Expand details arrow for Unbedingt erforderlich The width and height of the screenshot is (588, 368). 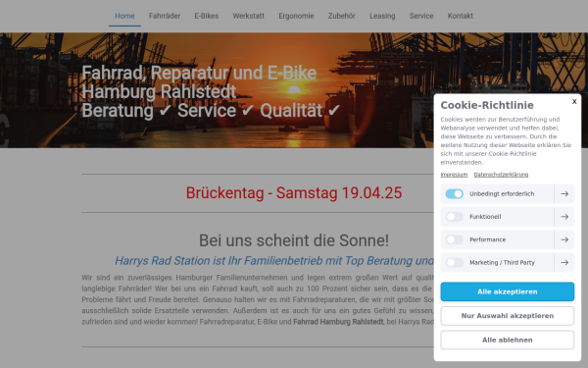(x=564, y=193)
